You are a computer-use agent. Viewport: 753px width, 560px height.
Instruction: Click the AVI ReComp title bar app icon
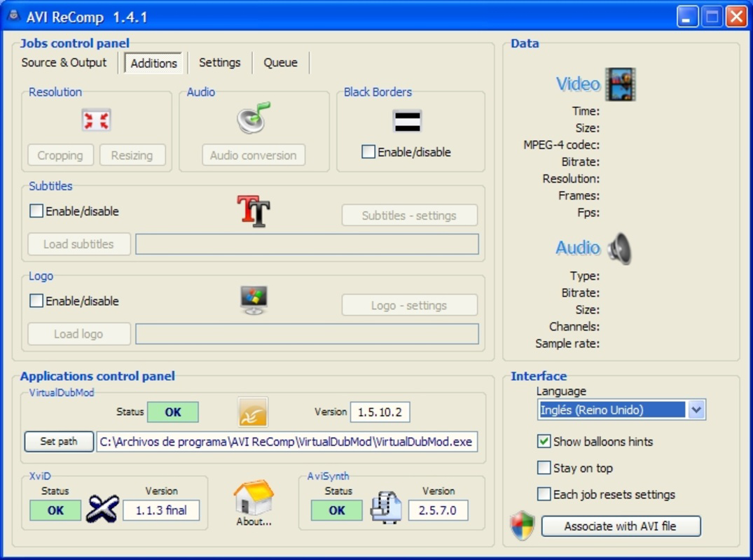pos(13,16)
